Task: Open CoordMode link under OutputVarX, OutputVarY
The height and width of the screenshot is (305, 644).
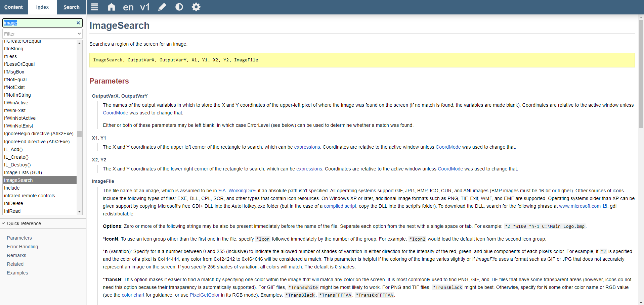Action: (116, 113)
